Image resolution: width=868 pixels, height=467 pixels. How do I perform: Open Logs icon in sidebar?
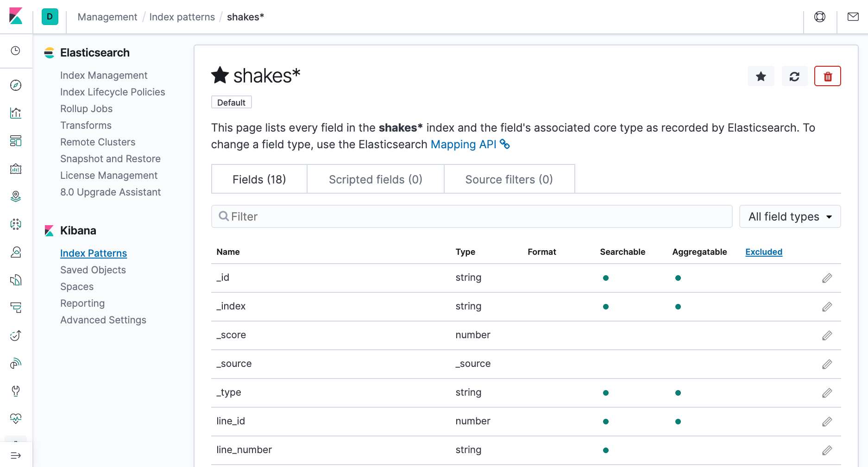point(16,280)
